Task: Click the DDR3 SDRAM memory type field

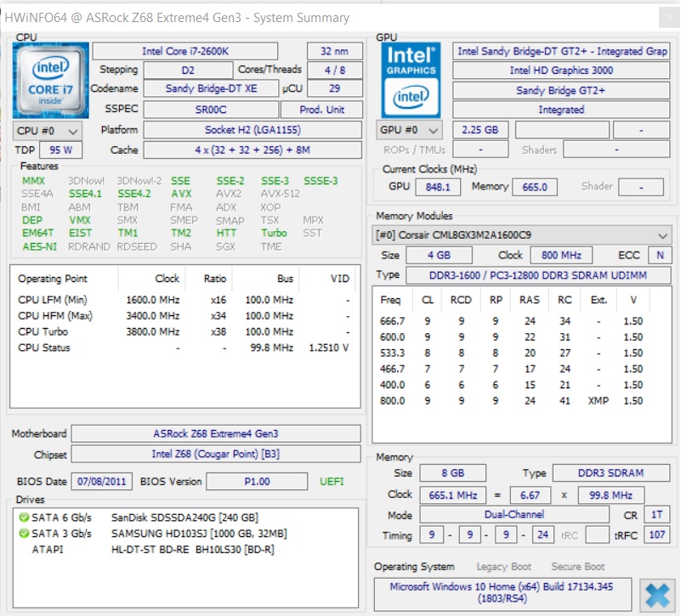Action: tap(611, 473)
